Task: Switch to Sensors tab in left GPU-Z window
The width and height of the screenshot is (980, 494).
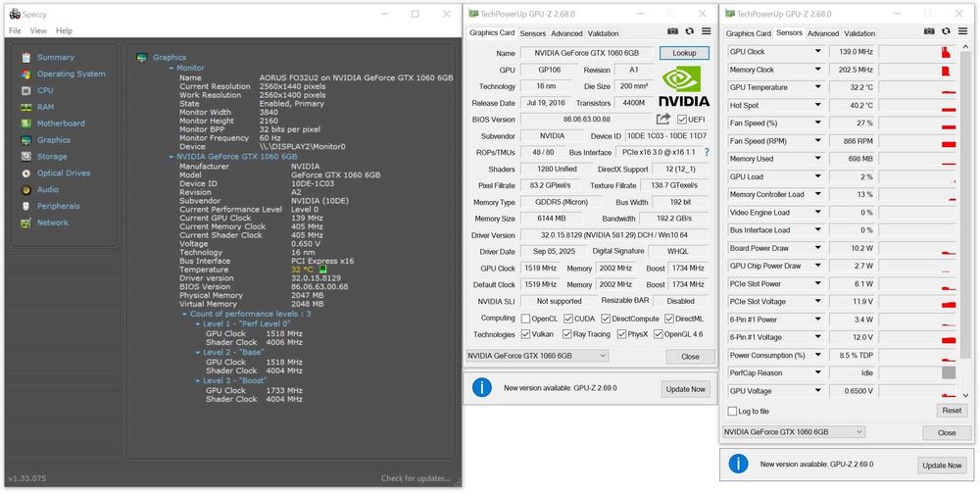Action: click(x=532, y=33)
